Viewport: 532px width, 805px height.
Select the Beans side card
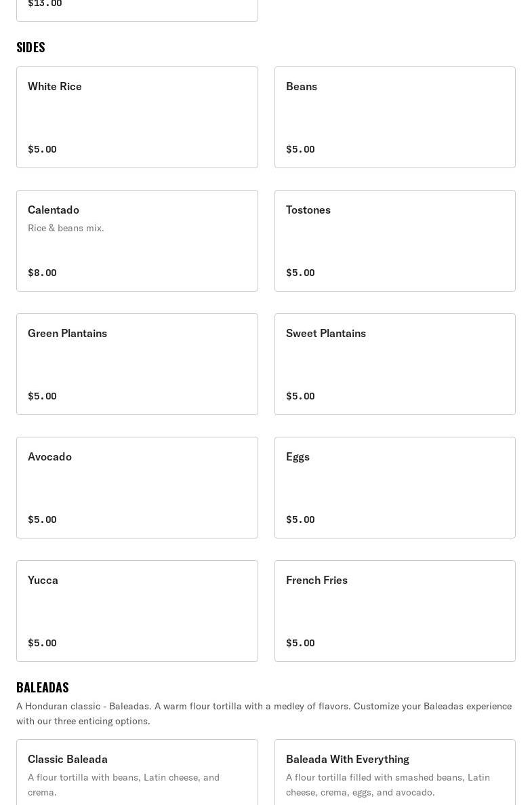[394, 117]
